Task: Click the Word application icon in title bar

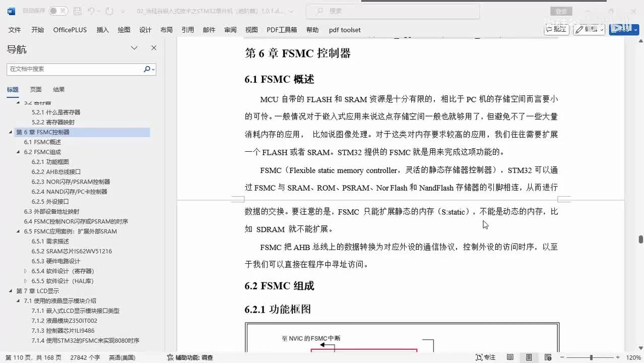Action: (11, 11)
